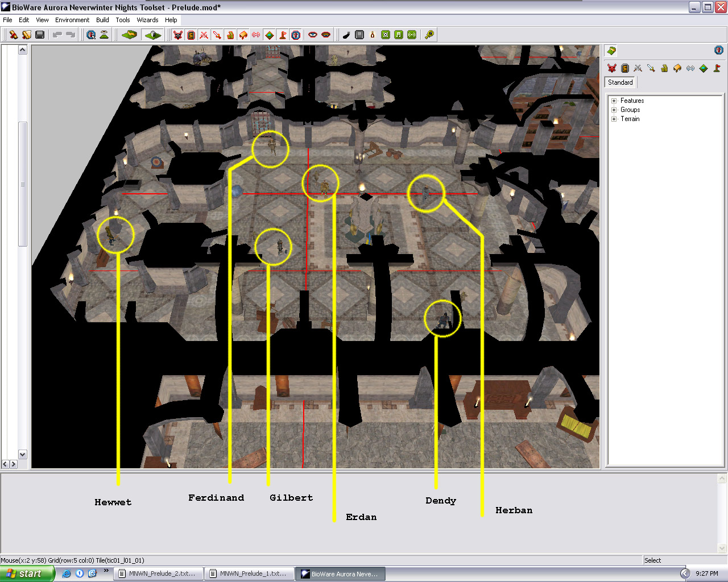
Task: Click the green music note toolbar icon
Action: [399, 35]
